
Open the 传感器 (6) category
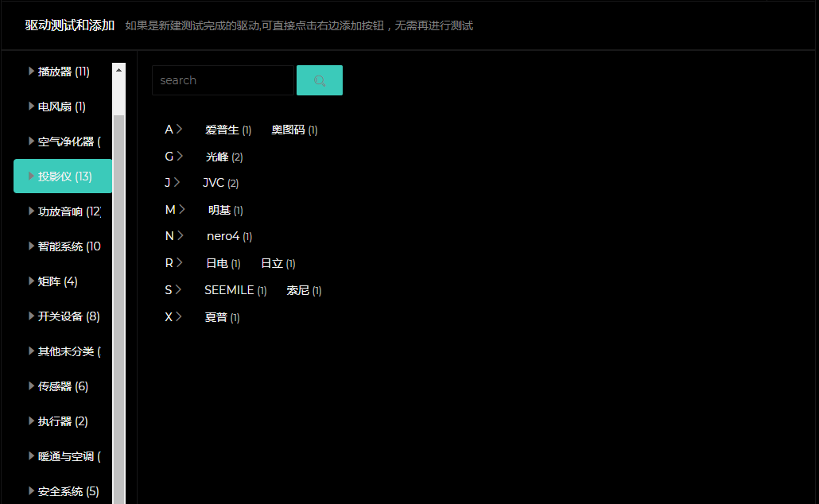pos(63,386)
